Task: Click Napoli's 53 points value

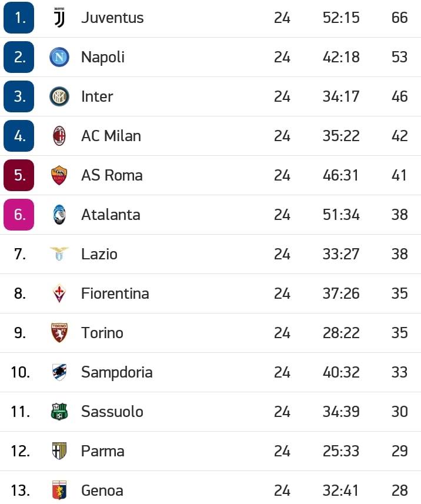Action: click(399, 57)
